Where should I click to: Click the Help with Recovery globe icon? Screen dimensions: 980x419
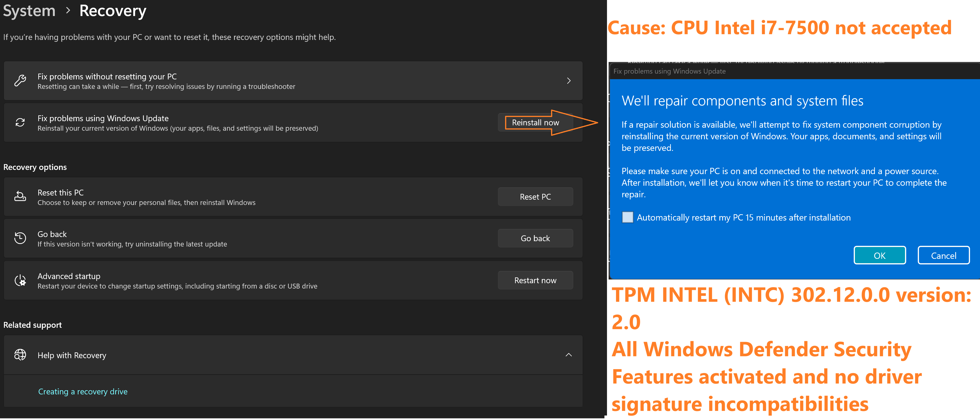click(20, 355)
